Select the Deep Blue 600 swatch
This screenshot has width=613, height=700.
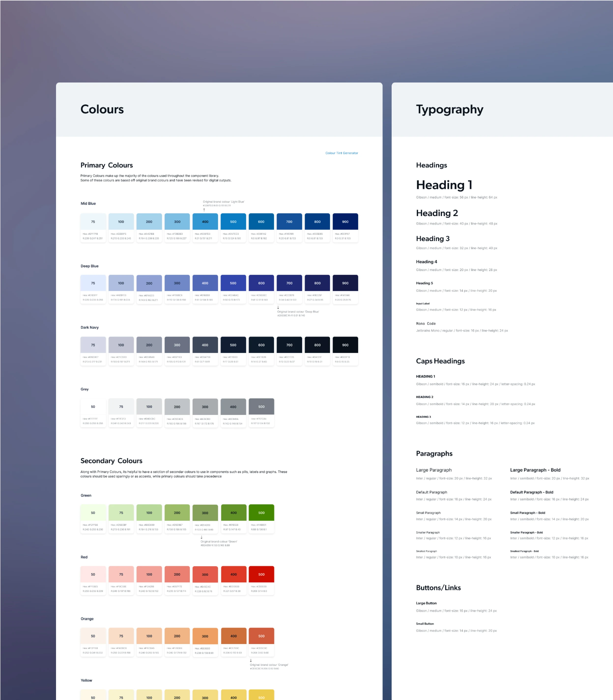(x=261, y=289)
